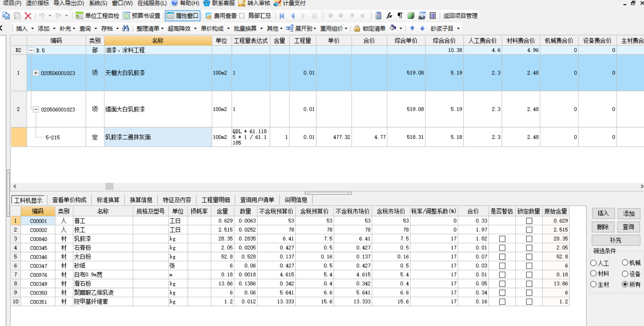644x326 pixels.
Task: Open the 批量换算 dropdown
Action: [248, 28]
